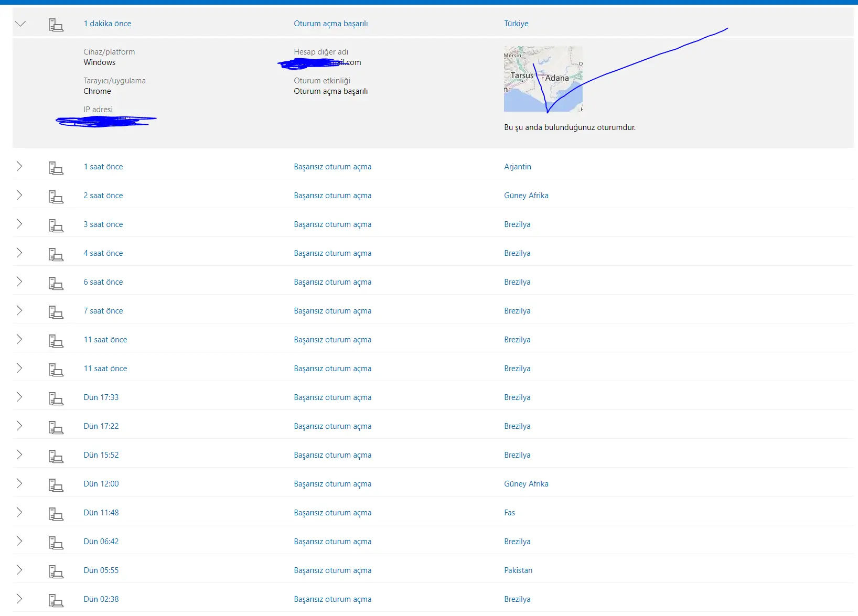Expand the 7 saat önce entry chevron
The width and height of the screenshot is (858, 616).
tap(19, 310)
